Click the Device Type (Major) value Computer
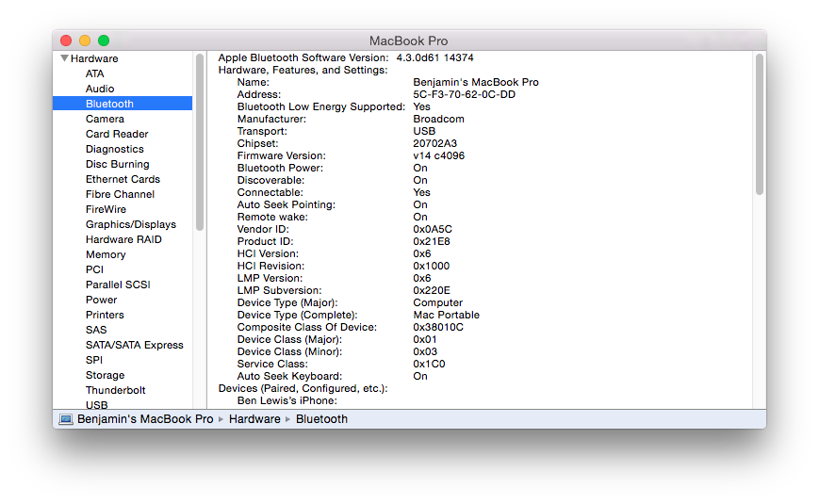Image resolution: width=819 pixels, height=504 pixels. (437, 303)
